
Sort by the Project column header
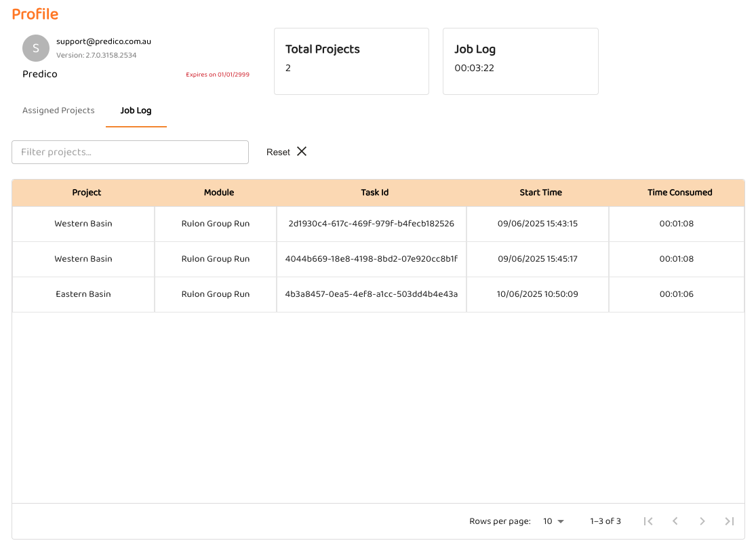pyautogui.click(x=87, y=193)
